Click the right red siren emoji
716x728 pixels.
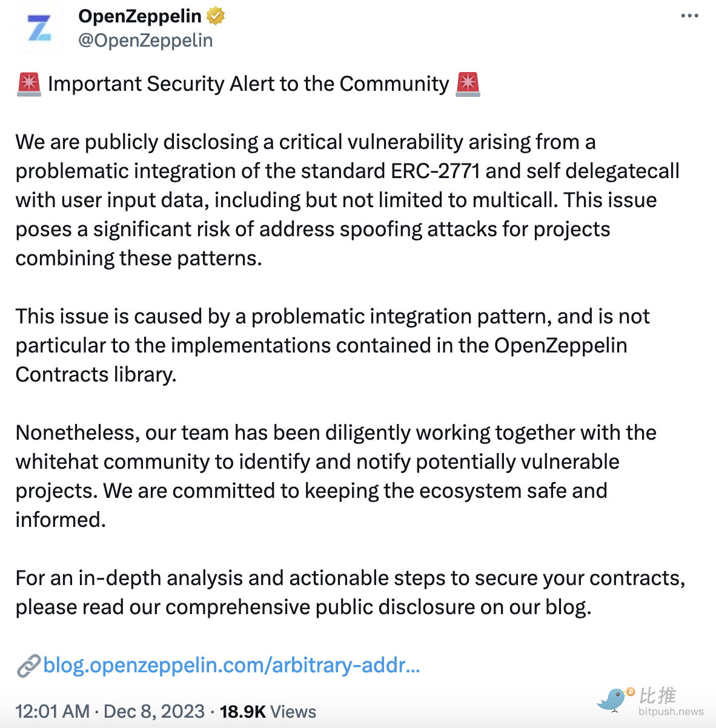tap(468, 84)
